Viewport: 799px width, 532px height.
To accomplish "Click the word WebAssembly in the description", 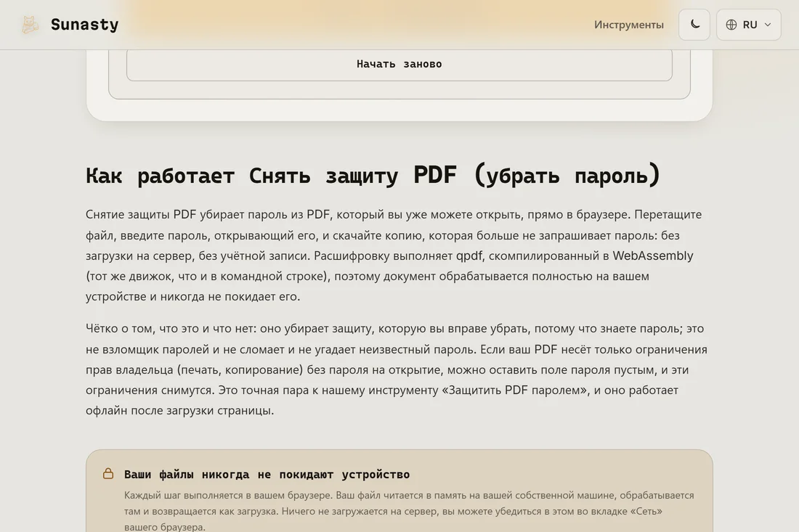I will [x=653, y=255].
